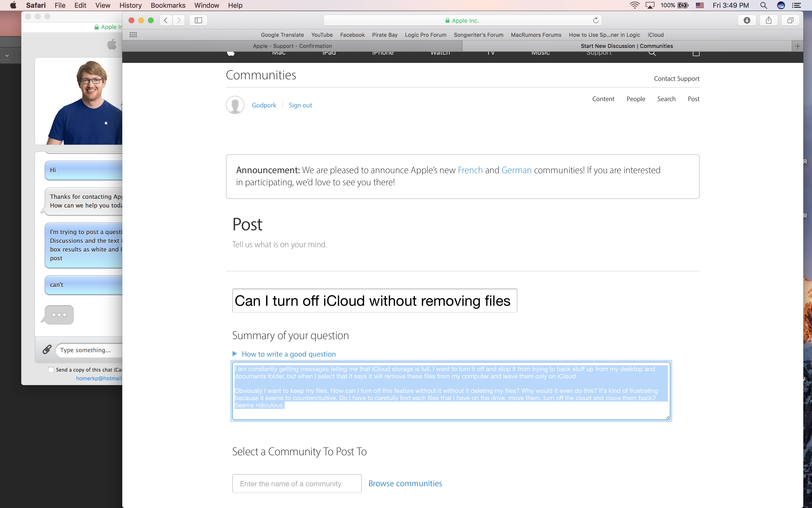The height and width of the screenshot is (508, 812).
Task: Click the Wi-Fi status icon
Action: [x=635, y=5]
